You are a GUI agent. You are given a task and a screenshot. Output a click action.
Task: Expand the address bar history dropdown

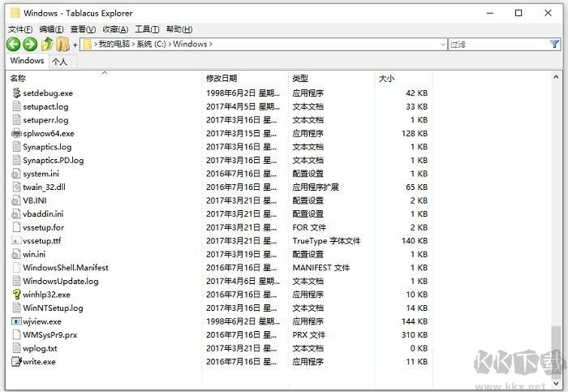coord(443,44)
